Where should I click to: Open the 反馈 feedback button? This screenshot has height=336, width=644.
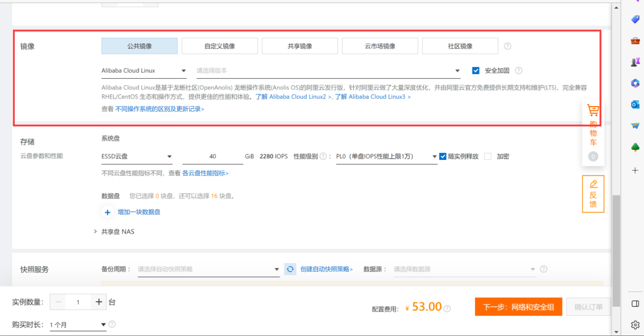pos(593,194)
